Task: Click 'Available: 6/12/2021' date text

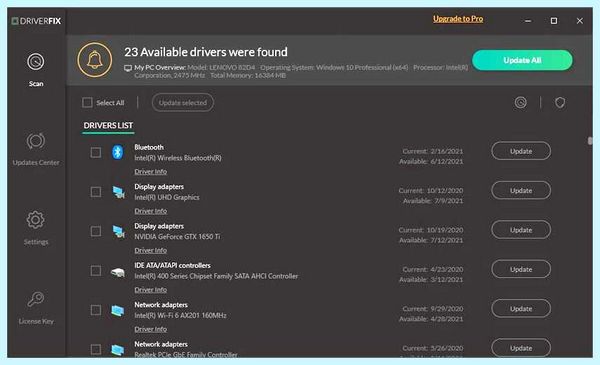Action: click(431, 162)
